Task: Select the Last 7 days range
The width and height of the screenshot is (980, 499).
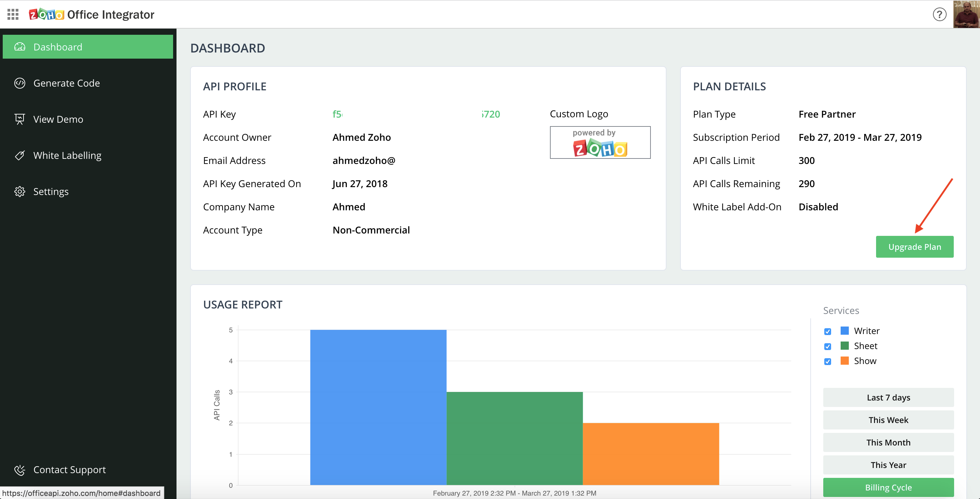Action: 888,397
